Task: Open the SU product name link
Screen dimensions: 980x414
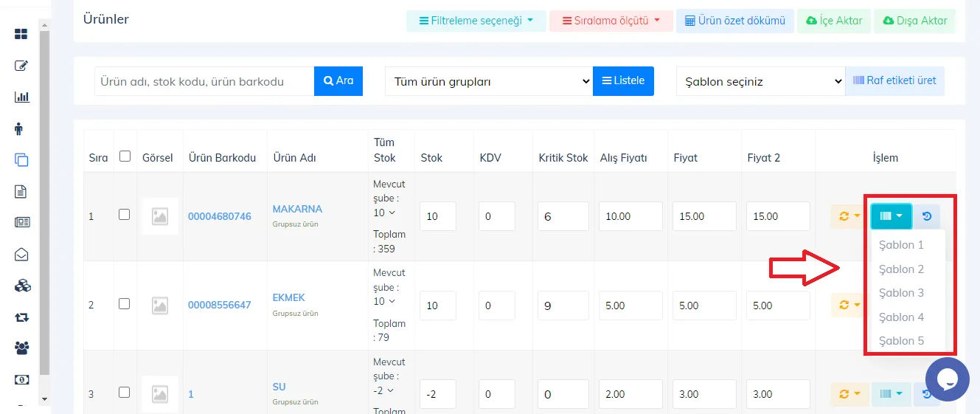Action: (x=279, y=387)
